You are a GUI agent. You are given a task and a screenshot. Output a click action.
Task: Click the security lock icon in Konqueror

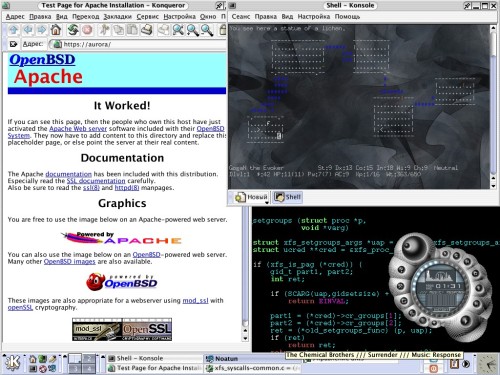[223, 30]
